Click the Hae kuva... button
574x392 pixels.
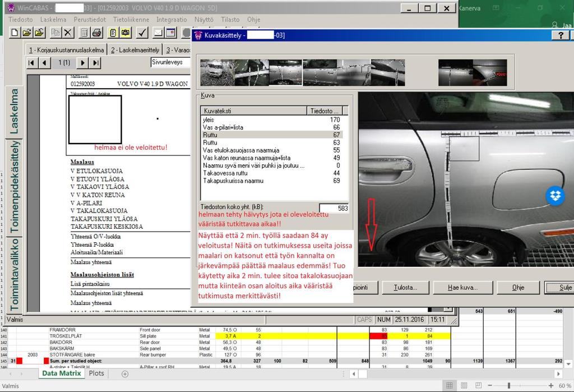coord(462,288)
